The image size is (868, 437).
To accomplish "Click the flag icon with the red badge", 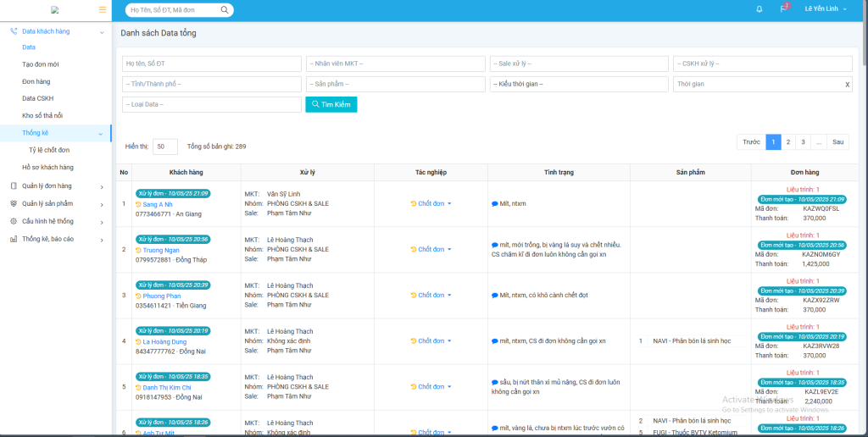I will tap(783, 9).
